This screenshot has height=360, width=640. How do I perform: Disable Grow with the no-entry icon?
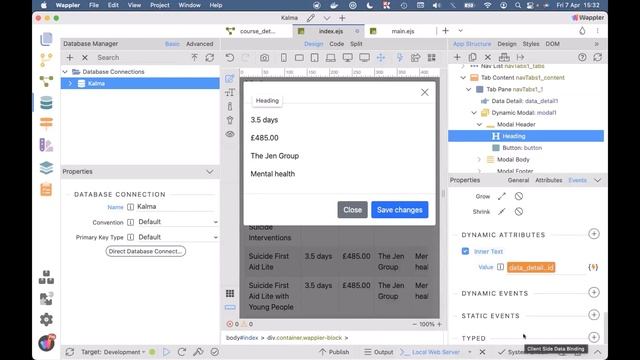[518, 196]
